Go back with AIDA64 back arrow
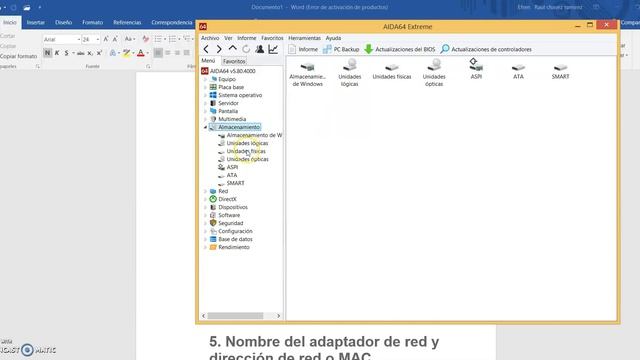The width and height of the screenshot is (640, 360). 206,49
